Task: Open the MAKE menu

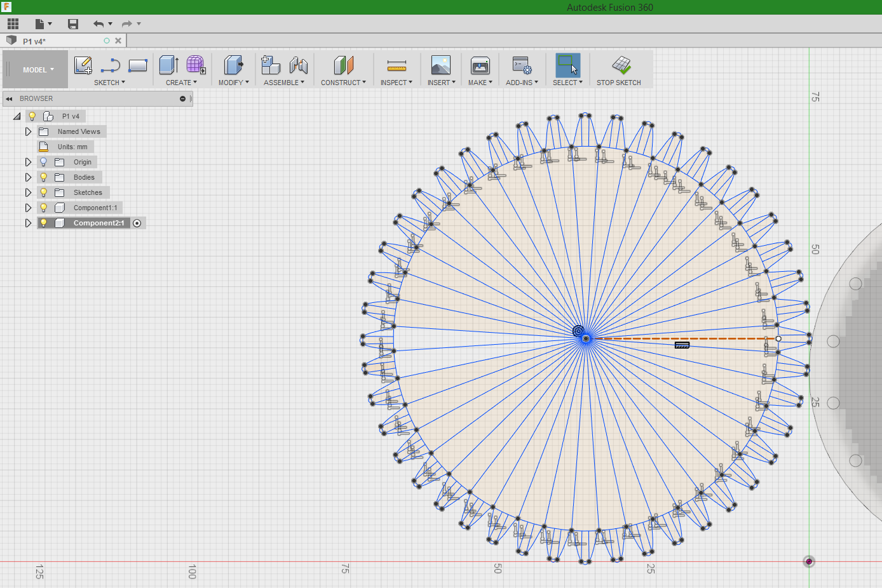Action: (480, 83)
